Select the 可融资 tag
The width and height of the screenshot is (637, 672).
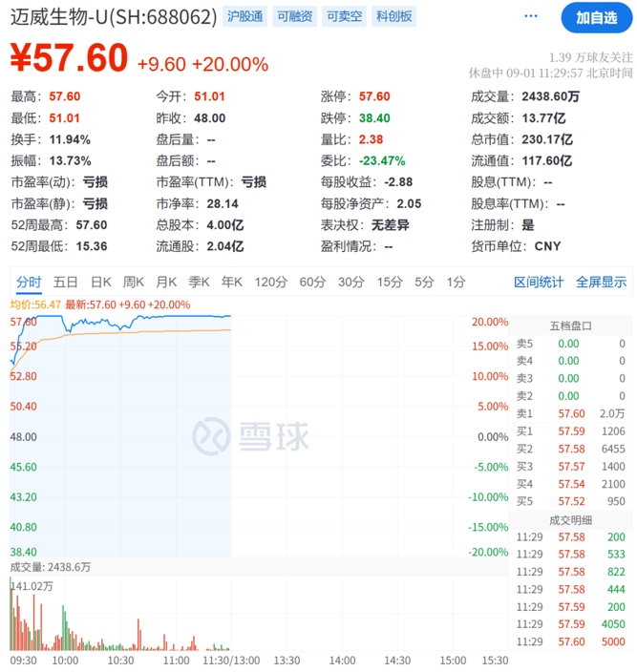pos(294,16)
